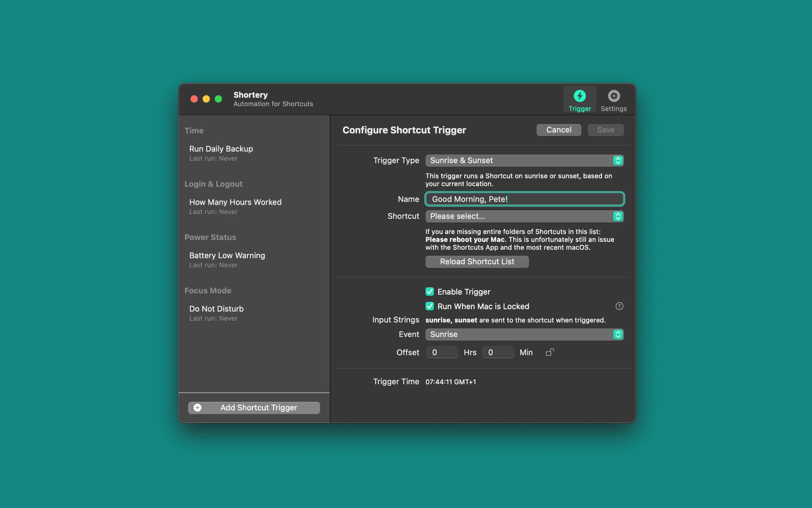Uncheck Run When Mac is Locked

(429, 306)
